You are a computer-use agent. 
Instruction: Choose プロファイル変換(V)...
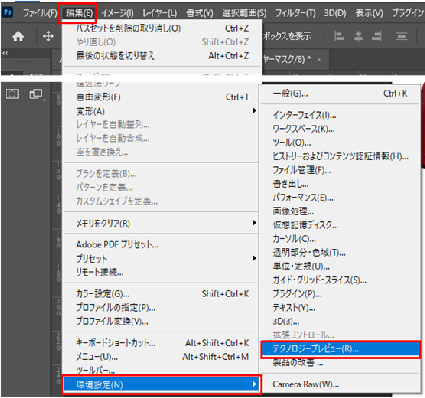click(x=162, y=321)
